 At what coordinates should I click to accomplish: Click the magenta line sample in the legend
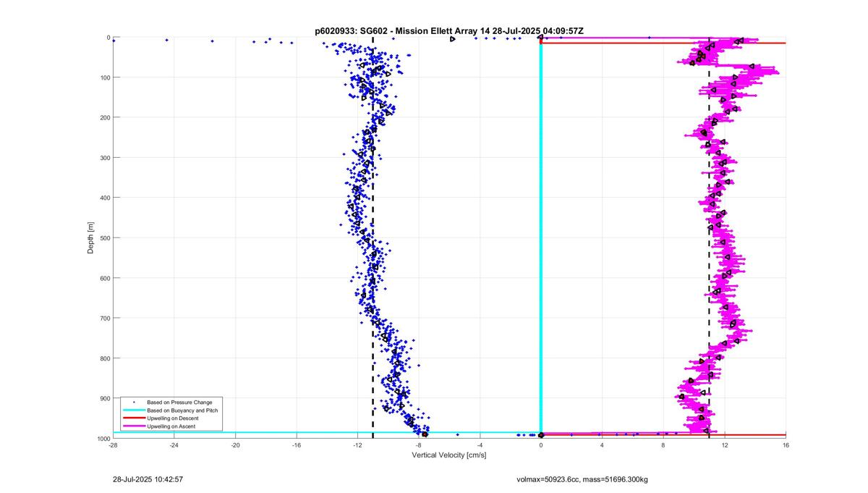pyautogui.click(x=134, y=427)
